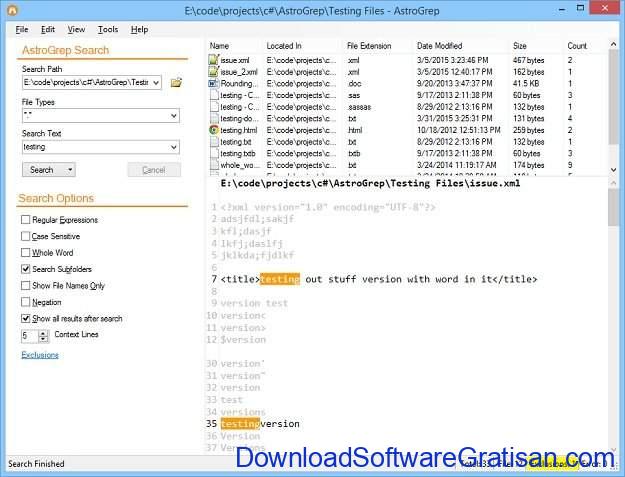Select the issue.xml file icon
Screen dimensions: 625x477
(x=214, y=60)
